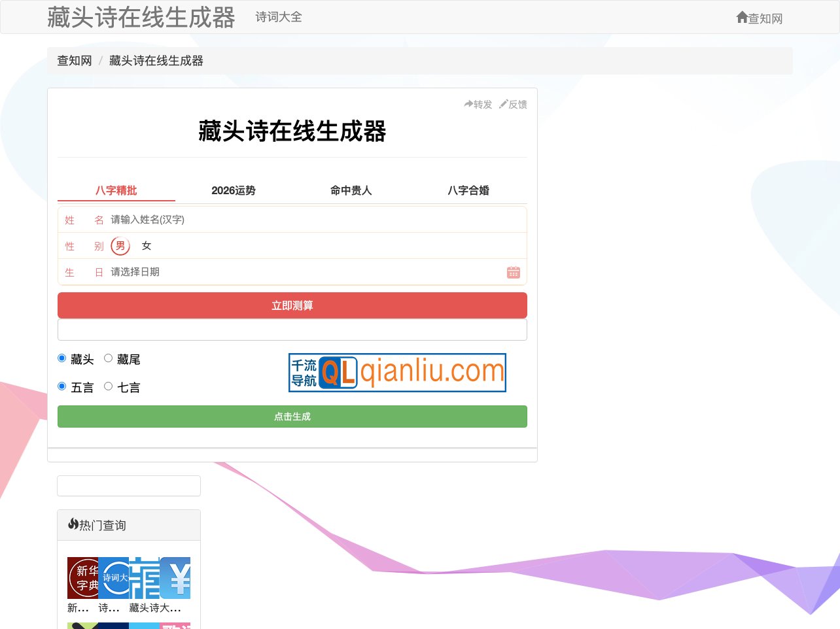Screen dimensions: 840x629
Task: Click the 诗词大全 blue circular icon
Action: (x=113, y=578)
